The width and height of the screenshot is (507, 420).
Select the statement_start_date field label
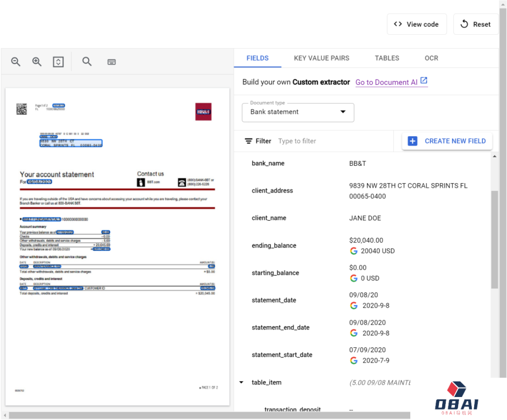(282, 355)
